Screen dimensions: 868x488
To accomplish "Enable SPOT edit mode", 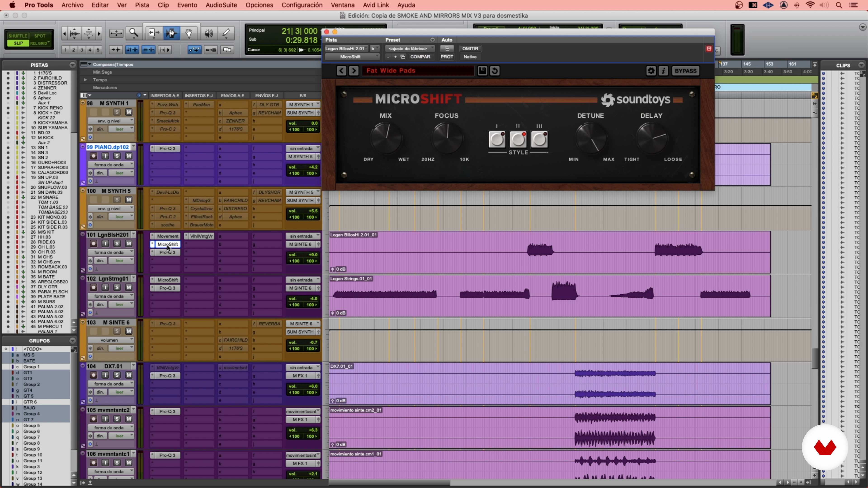I will click(40, 36).
